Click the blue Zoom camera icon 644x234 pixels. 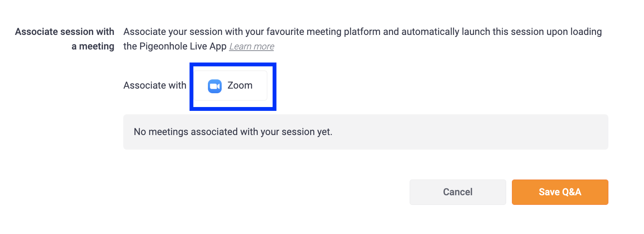pyautogui.click(x=215, y=86)
